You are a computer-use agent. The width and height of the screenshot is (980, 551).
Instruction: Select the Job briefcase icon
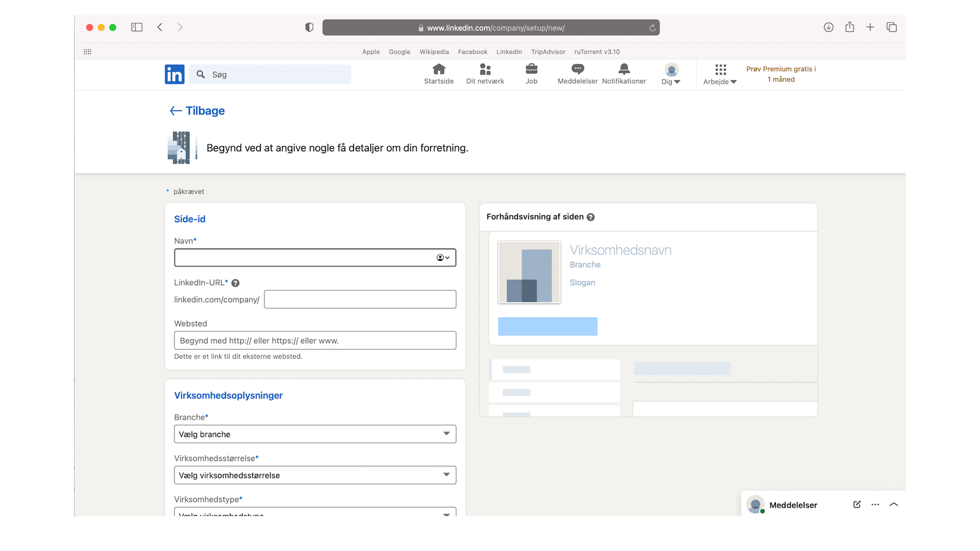pos(531,70)
